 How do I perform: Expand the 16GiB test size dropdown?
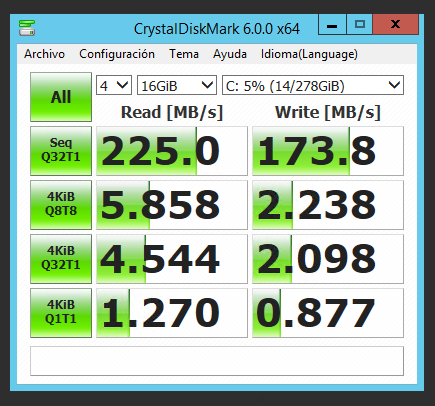(x=177, y=85)
